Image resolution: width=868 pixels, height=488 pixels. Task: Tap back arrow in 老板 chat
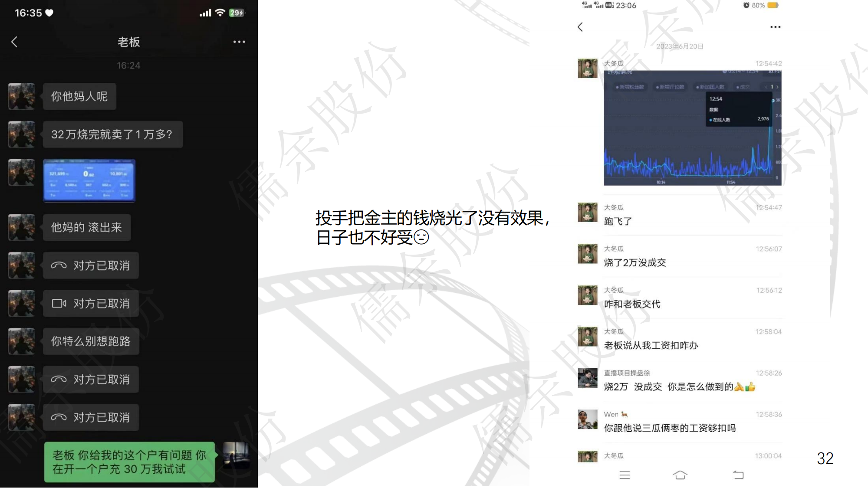tap(14, 42)
